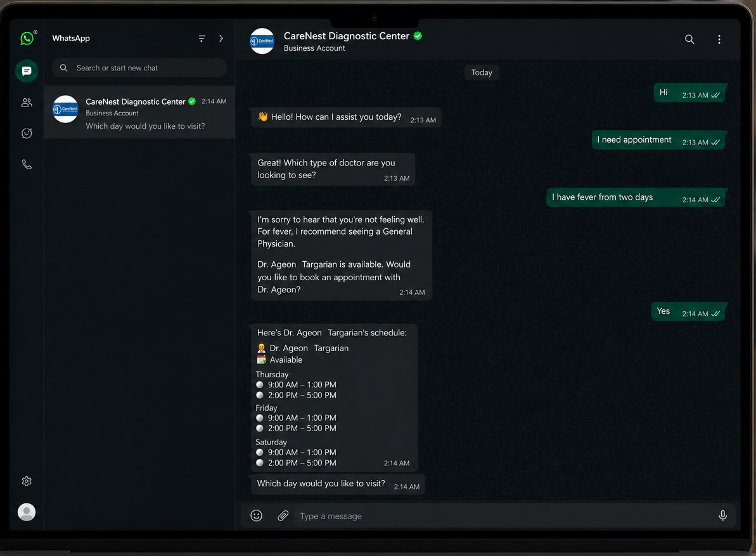Open the profile avatar at sidebar bottom
Image resolution: width=756 pixels, height=556 pixels.
[x=27, y=512]
